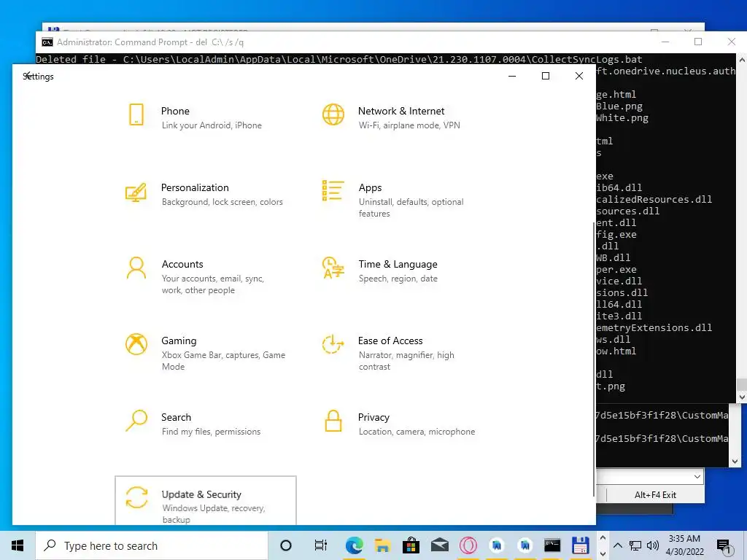Viewport: 747px width, 560px height.
Task: Open Opera browser from taskbar
Action: pos(468,545)
